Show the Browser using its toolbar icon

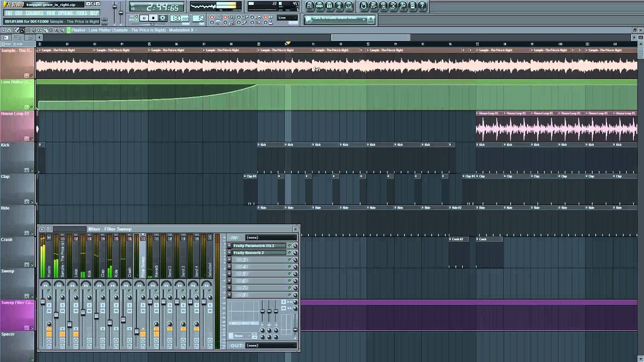[339, 6]
